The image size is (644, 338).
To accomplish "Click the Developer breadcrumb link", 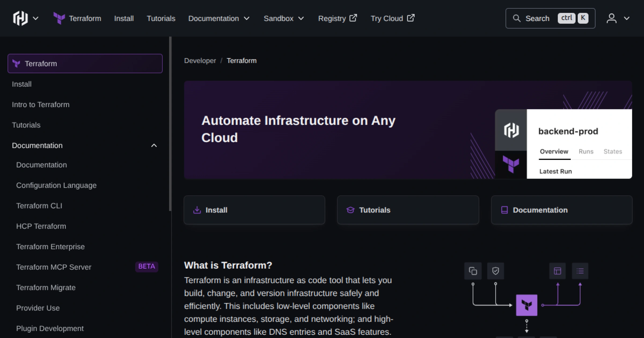I will point(200,61).
